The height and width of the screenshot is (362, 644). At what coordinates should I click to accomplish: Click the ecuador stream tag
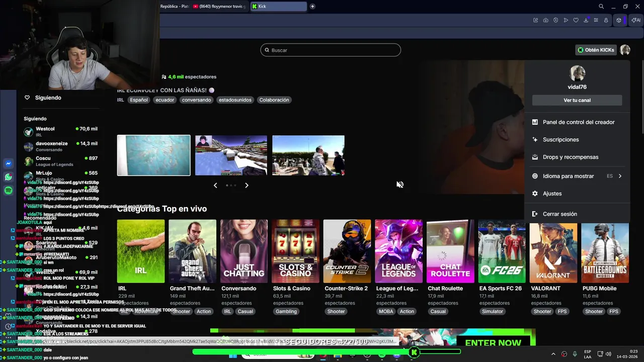tap(165, 100)
